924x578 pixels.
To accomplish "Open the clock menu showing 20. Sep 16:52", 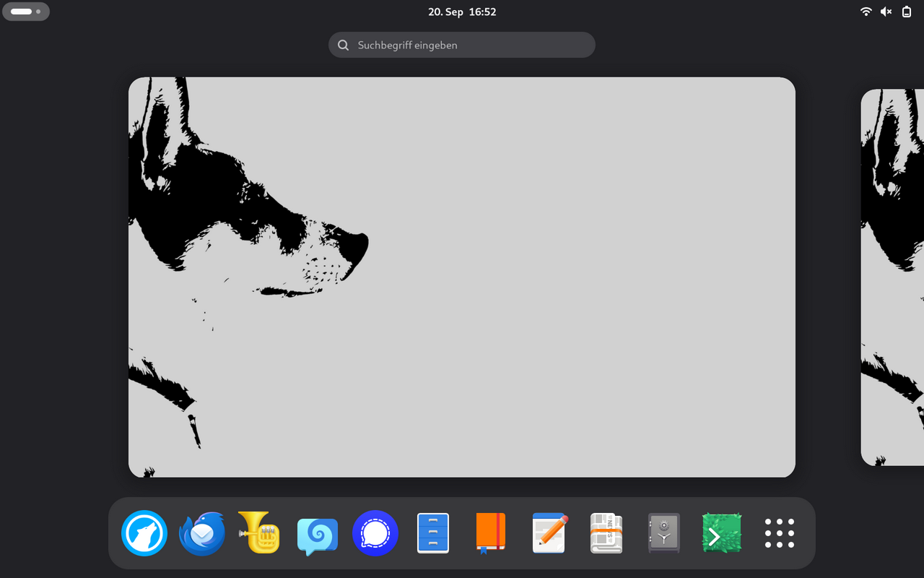I will pos(462,12).
